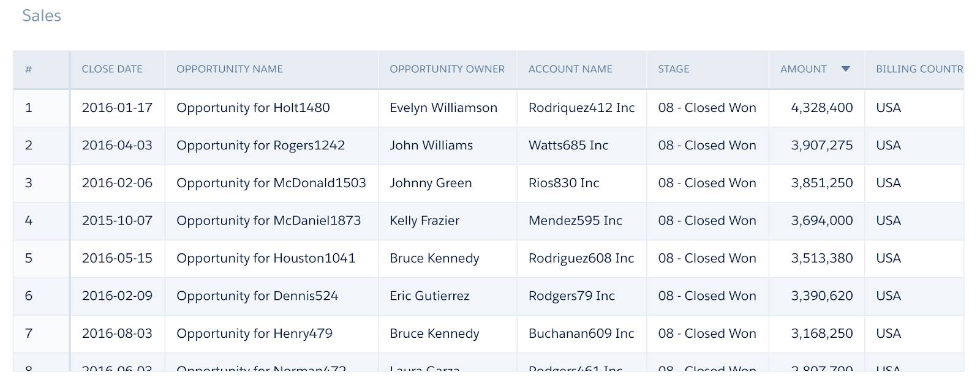Screen dimensions: 980x391
Task: Click the Amount column sort arrow
Action: pyautogui.click(x=845, y=69)
